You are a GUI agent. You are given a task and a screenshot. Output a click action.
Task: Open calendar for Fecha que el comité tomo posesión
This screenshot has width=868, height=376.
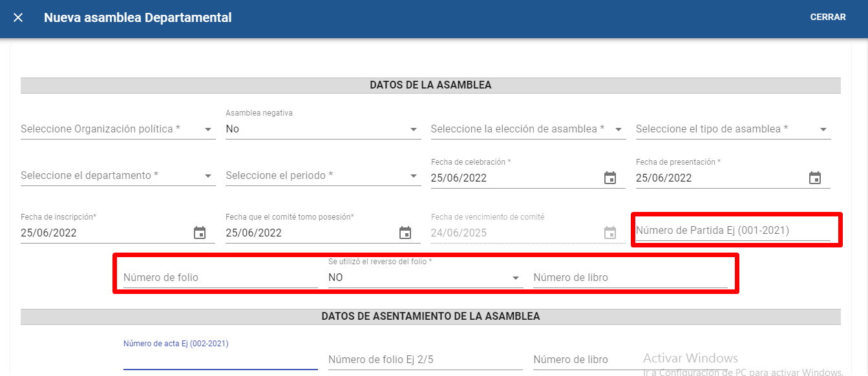(405, 233)
